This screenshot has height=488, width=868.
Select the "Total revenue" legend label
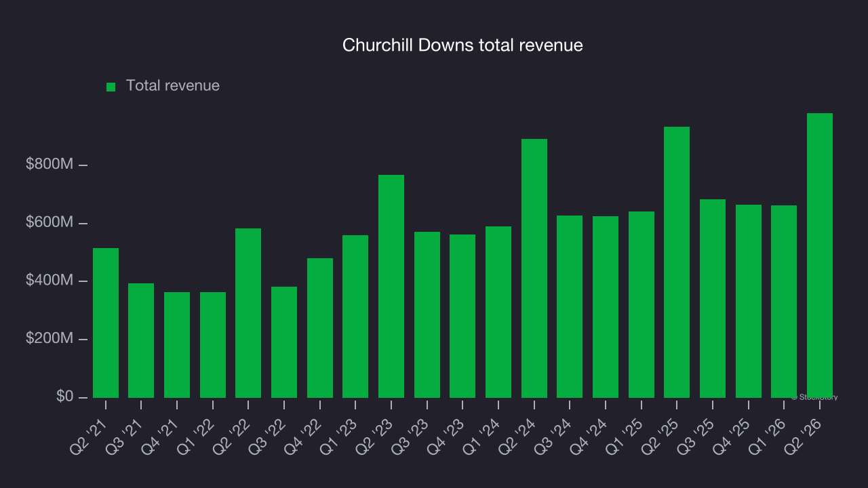(173, 85)
